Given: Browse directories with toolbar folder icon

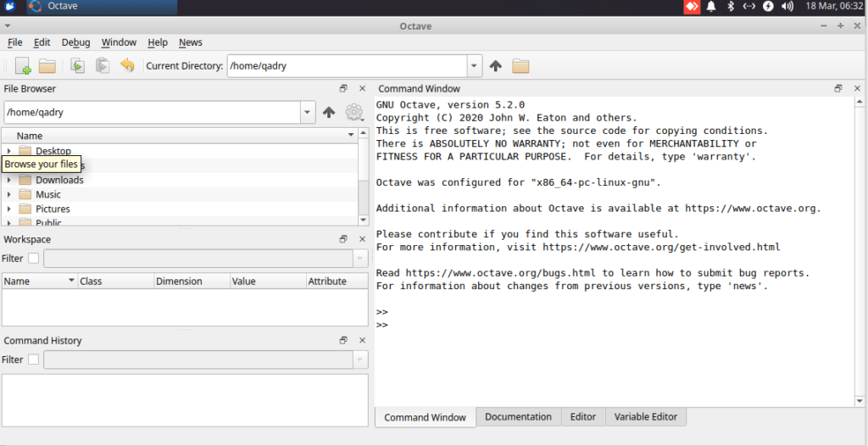Looking at the screenshot, I should pos(520,66).
